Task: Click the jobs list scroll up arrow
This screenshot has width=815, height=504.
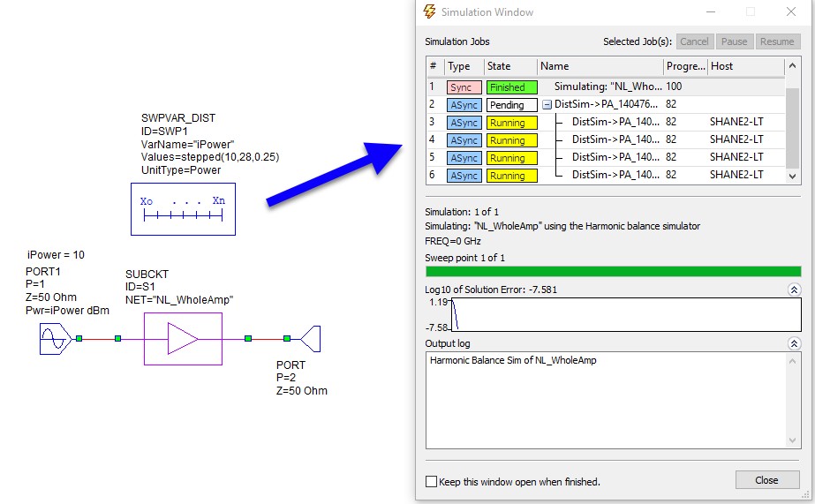Action: pos(792,65)
